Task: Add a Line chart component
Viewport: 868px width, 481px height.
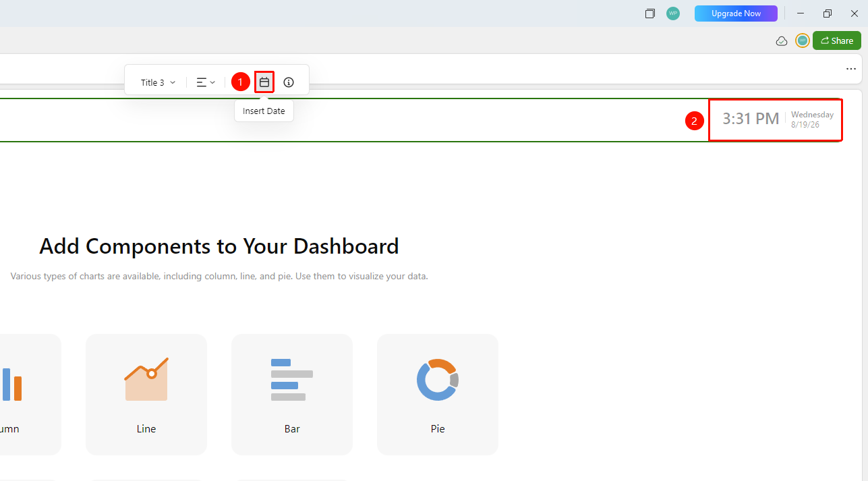Action: (146, 395)
